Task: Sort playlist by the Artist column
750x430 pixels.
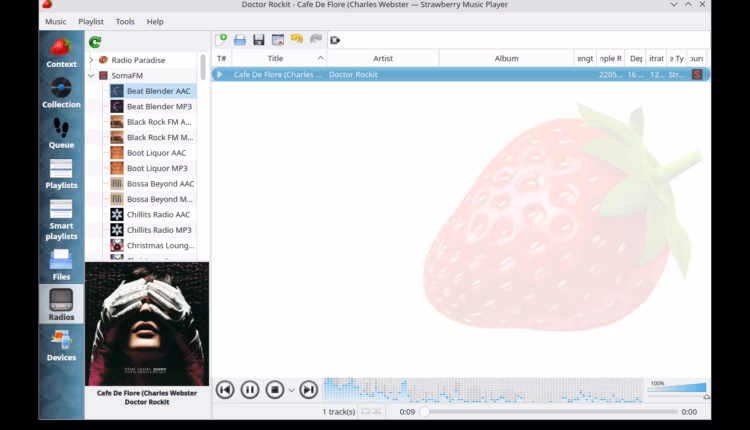Action: [x=383, y=58]
